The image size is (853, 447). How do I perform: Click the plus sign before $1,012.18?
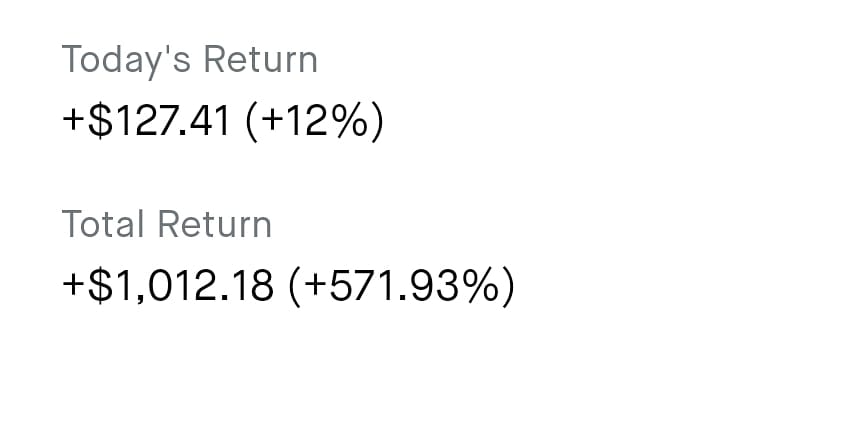pos(74,288)
